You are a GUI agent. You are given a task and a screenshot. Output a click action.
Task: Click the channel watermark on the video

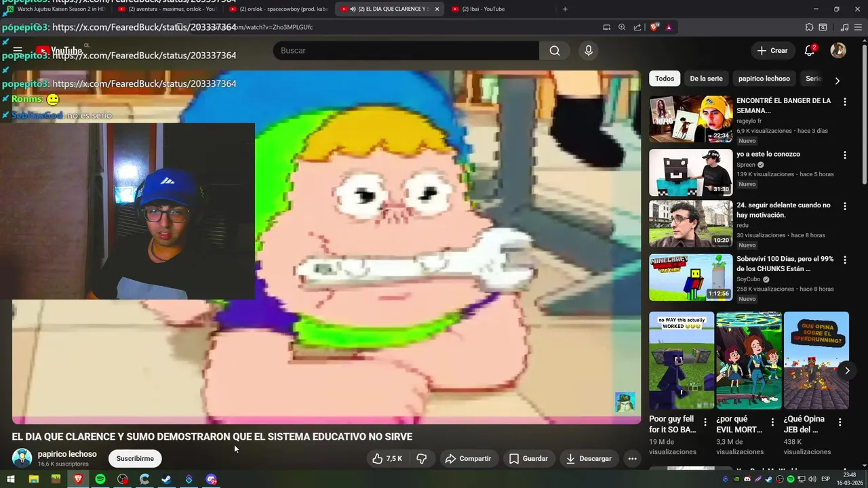(x=625, y=402)
